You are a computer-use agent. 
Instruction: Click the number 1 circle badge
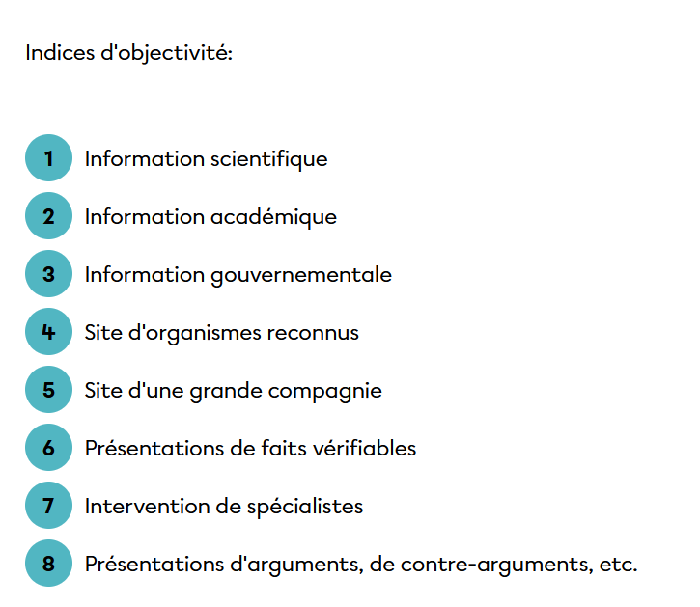48,158
